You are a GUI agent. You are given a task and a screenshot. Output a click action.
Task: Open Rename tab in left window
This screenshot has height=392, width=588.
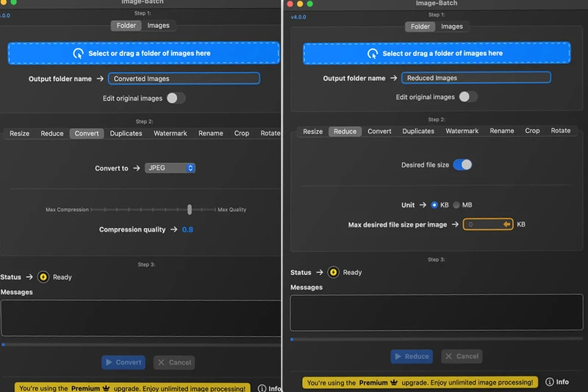211,134
